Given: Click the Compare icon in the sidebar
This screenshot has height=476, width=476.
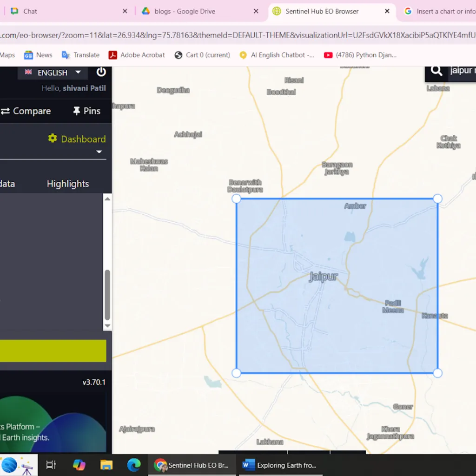Looking at the screenshot, I should [x=6, y=111].
